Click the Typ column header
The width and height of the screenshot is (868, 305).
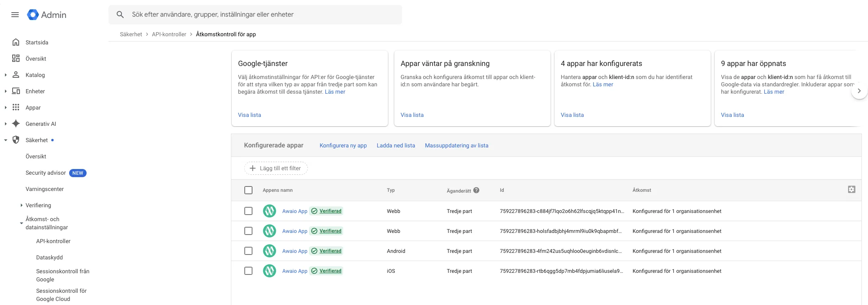point(391,190)
